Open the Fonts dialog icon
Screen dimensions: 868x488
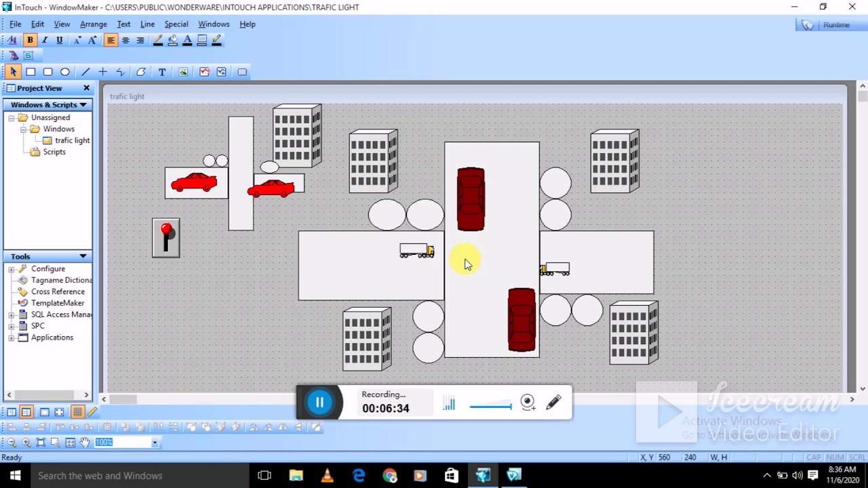click(x=12, y=41)
